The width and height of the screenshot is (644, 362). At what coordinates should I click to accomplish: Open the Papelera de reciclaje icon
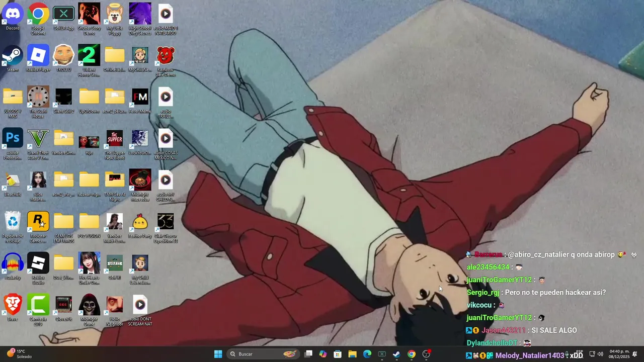click(x=13, y=227)
